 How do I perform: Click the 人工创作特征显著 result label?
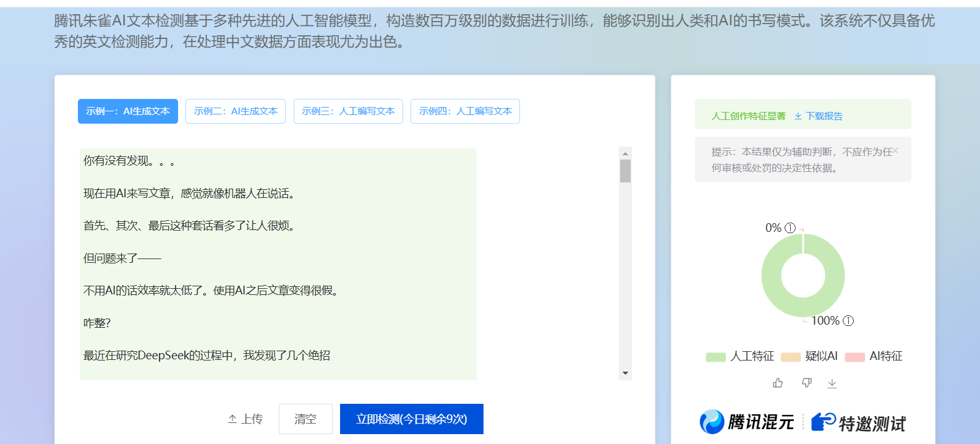point(748,116)
